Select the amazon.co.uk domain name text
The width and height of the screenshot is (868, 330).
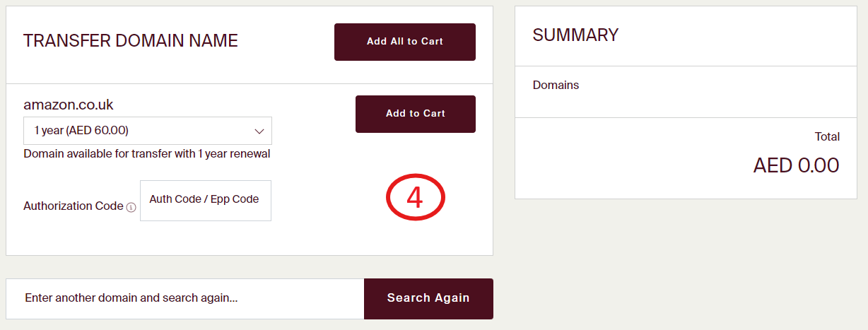[x=69, y=105]
